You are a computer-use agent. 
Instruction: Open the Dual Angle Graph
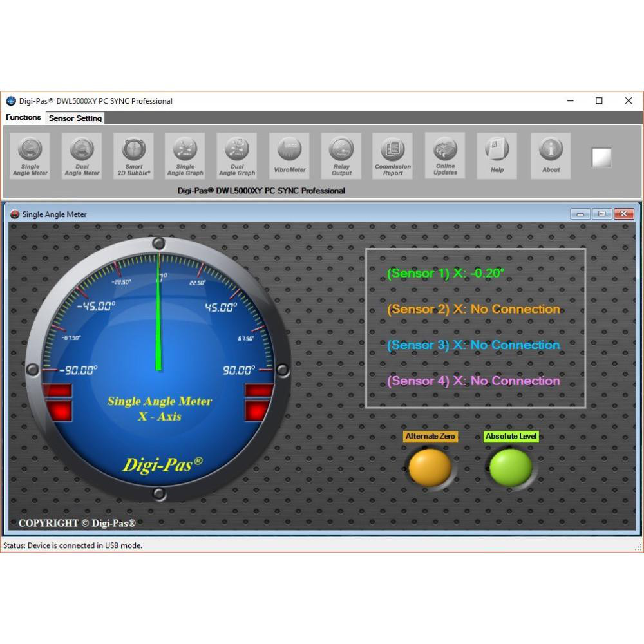(236, 155)
